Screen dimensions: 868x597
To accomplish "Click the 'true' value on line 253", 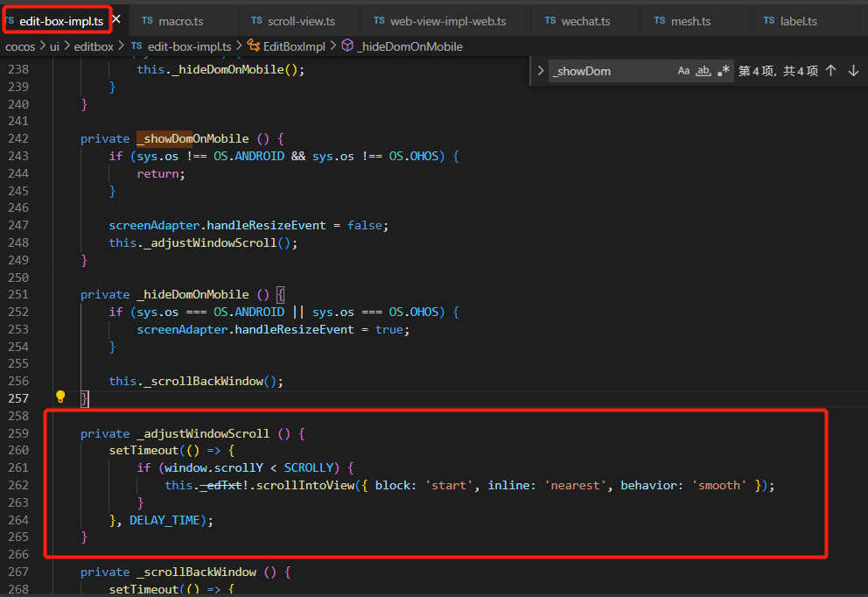I will [389, 329].
